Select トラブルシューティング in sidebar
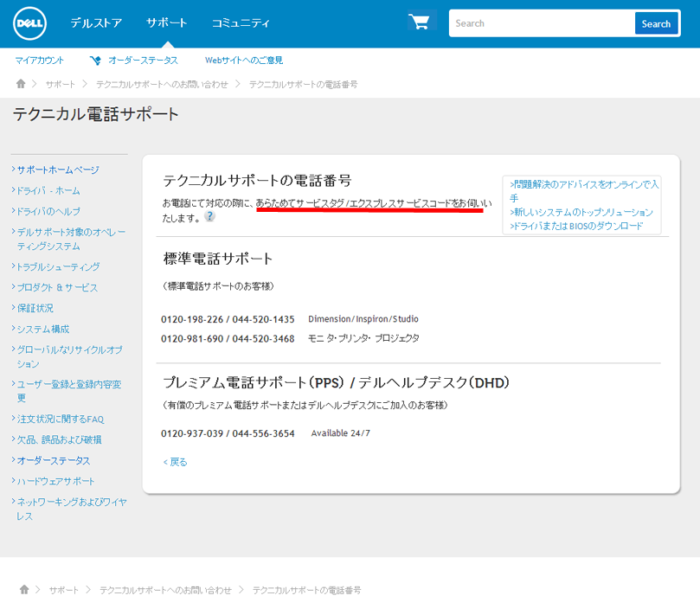Viewport: 700px width, 602px height. pyautogui.click(x=58, y=266)
